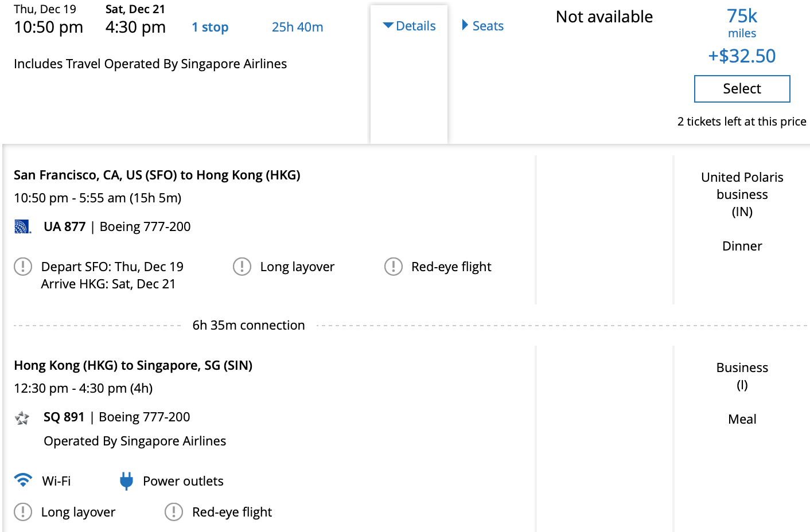Click the first flight's Red-eye warning icon
Image resolution: width=810 pixels, height=532 pixels.
click(394, 267)
